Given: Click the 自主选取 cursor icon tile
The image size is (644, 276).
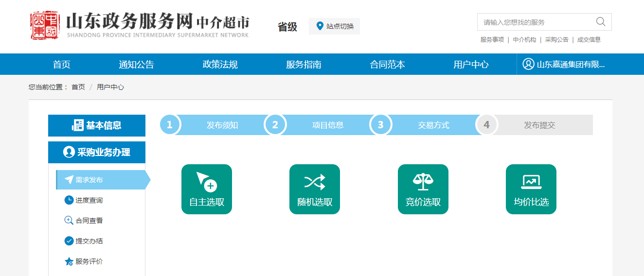Looking at the screenshot, I should pyautogui.click(x=206, y=189).
